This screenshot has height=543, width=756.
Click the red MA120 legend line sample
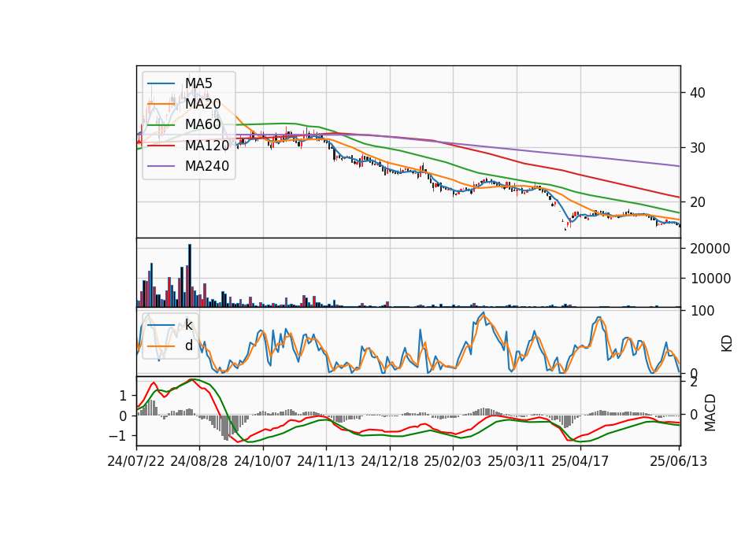[161, 146]
